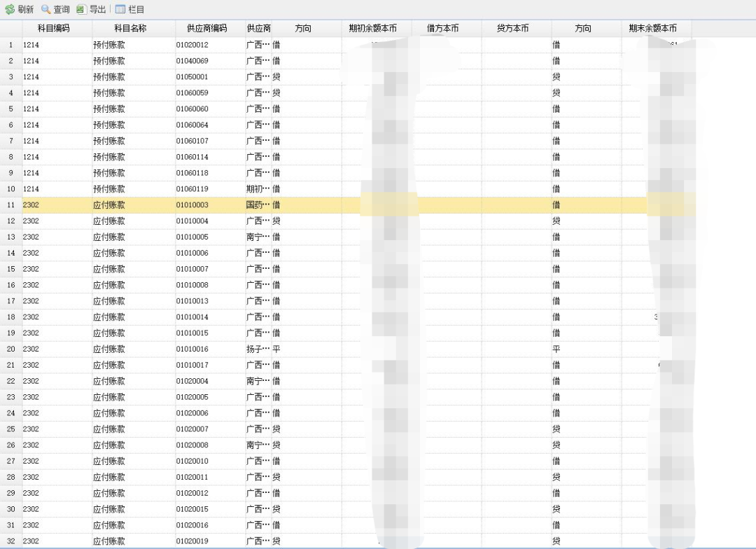Select row number 11 in the row header

[x=10, y=204]
